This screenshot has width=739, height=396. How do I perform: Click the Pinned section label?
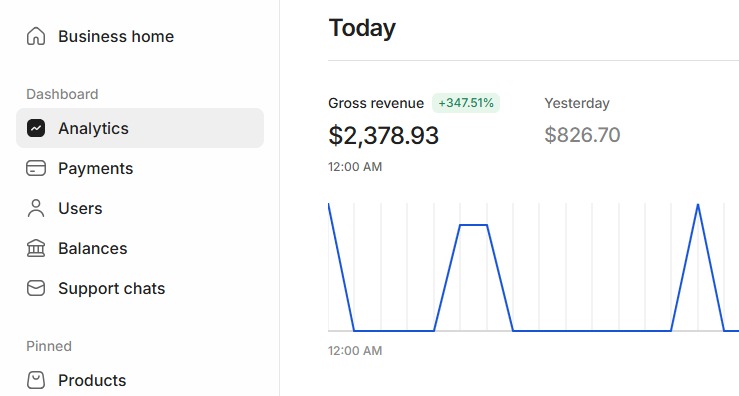(x=49, y=346)
